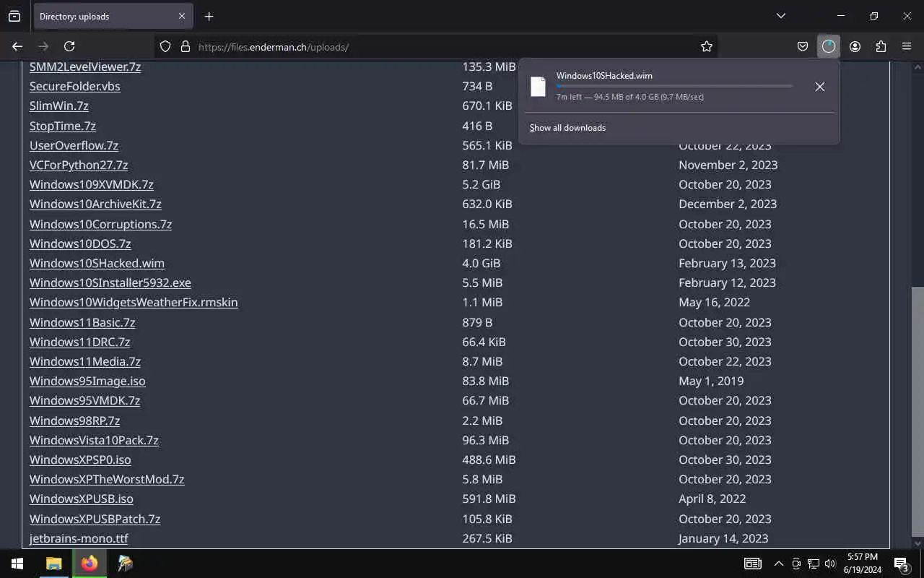This screenshot has width=924, height=578.
Task: Save page to Pocket
Action: [802, 46]
